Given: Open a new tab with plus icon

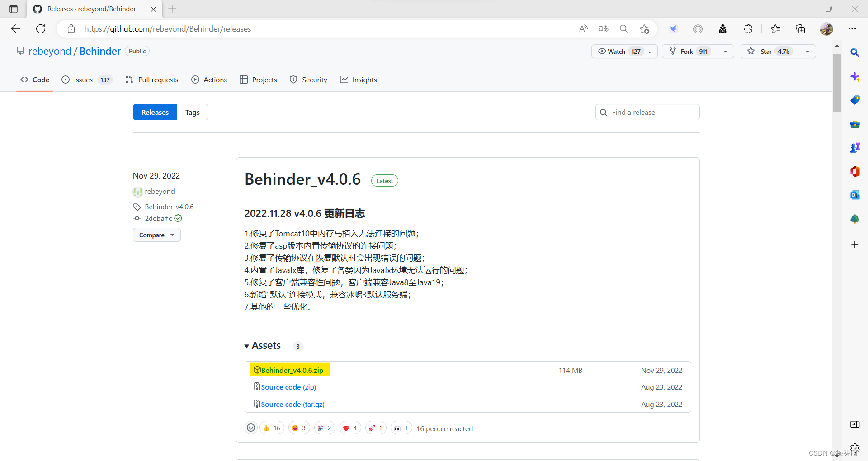Looking at the screenshot, I should (x=172, y=9).
